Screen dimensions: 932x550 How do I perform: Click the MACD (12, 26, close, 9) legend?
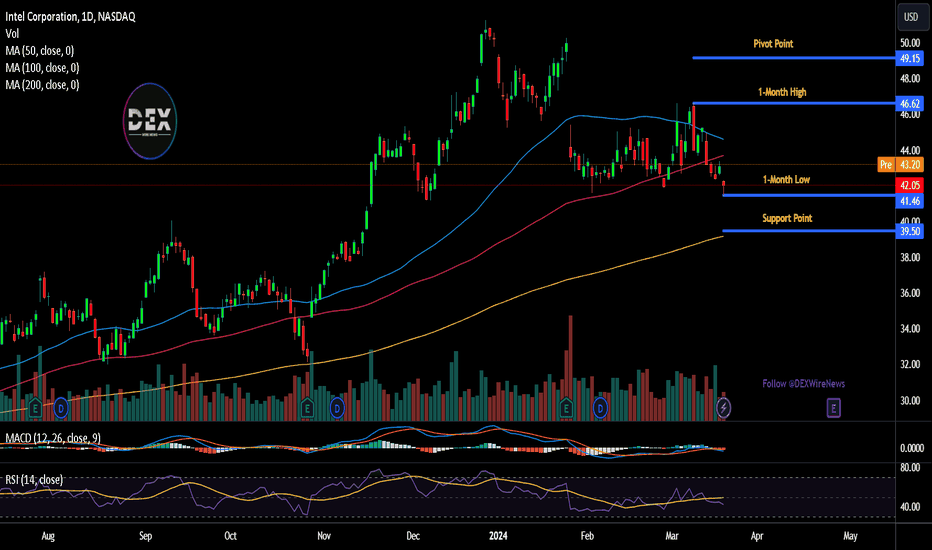pyautogui.click(x=53, y=438)
